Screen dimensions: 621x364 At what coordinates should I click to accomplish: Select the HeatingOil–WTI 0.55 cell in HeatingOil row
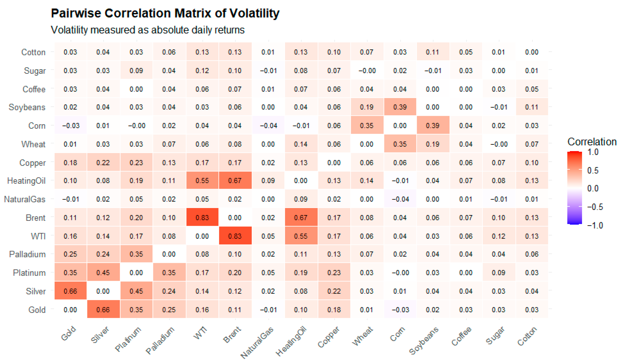[202, 180]
